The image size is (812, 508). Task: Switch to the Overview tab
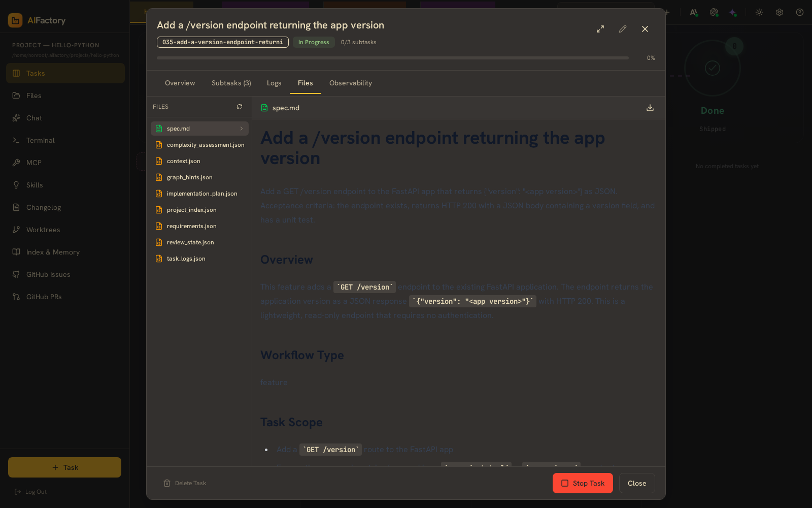tap(180, 83)
